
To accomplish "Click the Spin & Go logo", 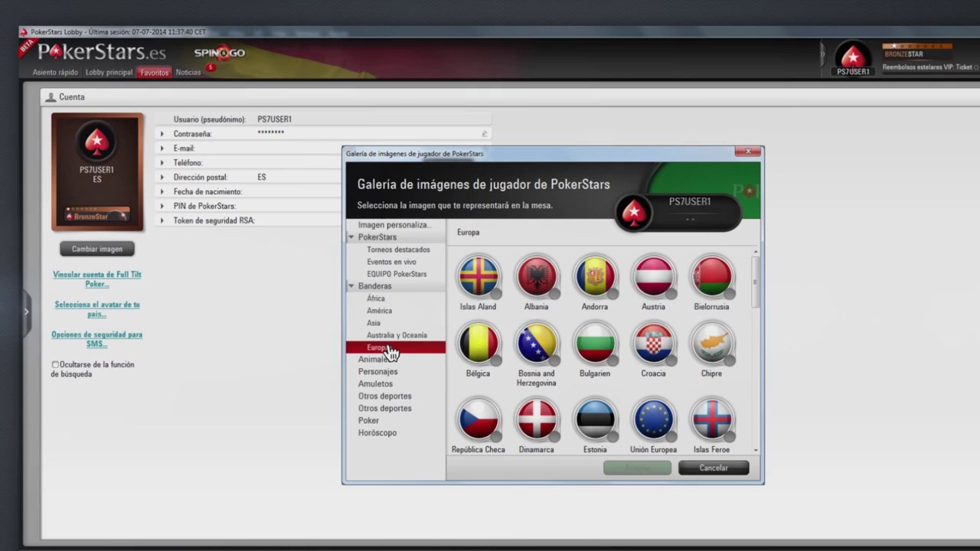I will (x=219, y=53).
